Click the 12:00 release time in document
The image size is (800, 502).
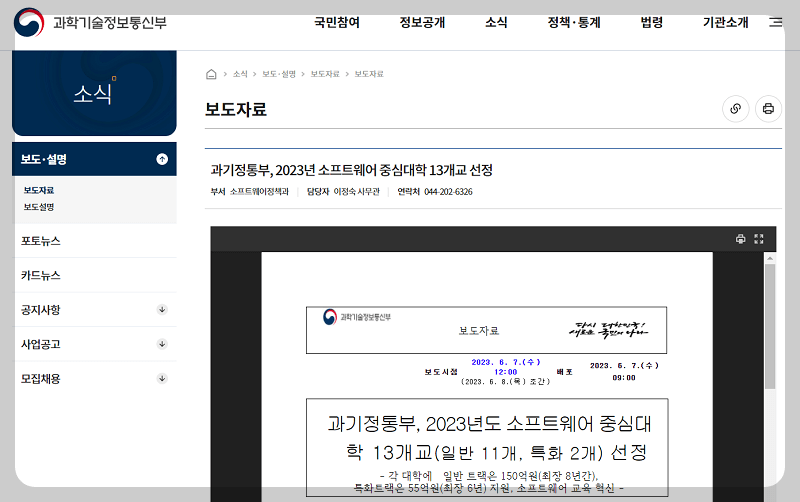506,372
